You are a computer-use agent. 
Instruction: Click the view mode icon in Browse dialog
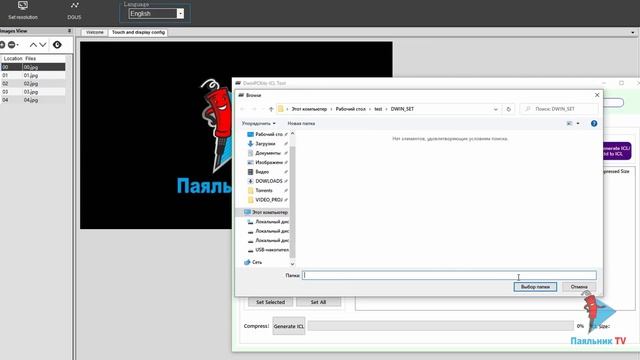click(x=569, y=123)
